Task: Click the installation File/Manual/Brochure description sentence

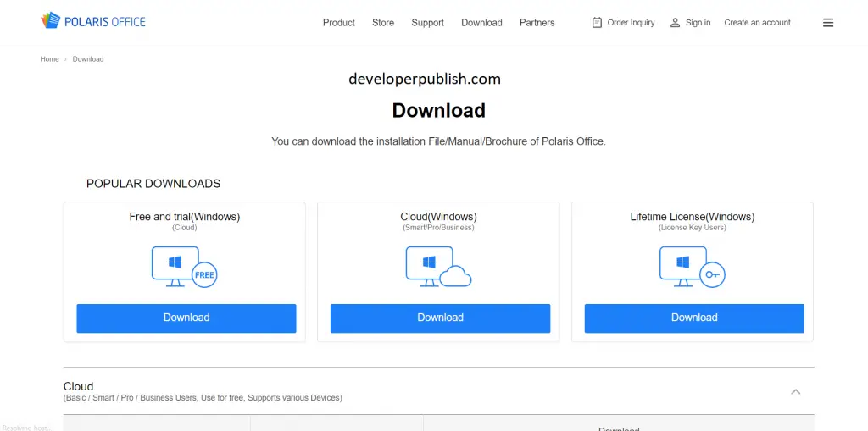Action: [438, 141]
